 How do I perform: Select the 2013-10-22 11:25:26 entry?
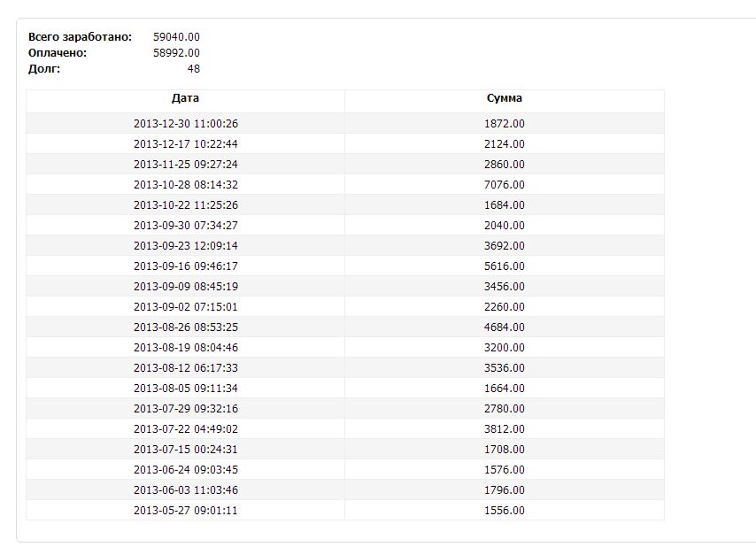186,204
